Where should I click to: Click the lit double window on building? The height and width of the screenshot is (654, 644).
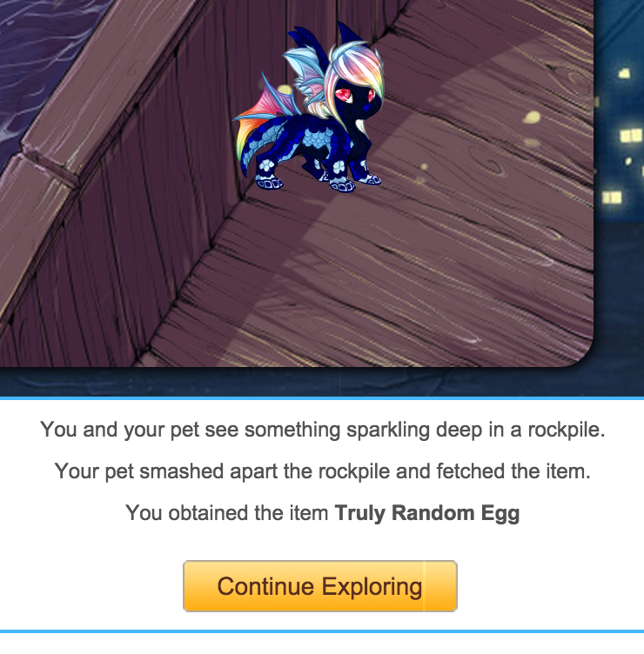click(631, 136)
